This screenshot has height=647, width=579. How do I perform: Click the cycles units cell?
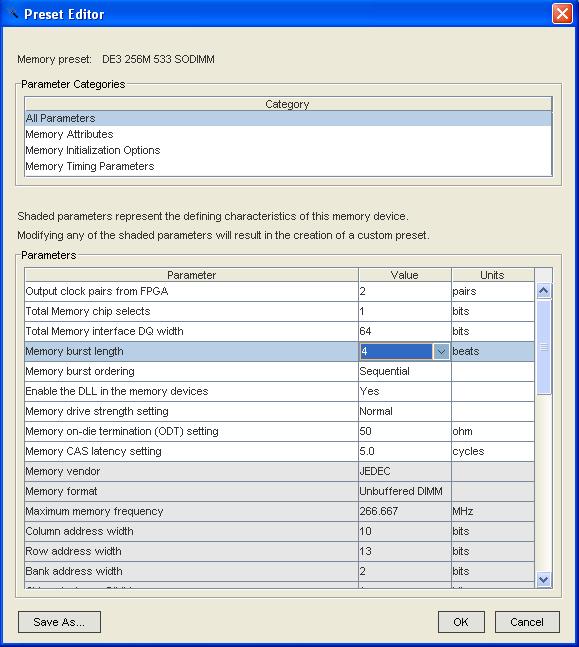[493, 451]
